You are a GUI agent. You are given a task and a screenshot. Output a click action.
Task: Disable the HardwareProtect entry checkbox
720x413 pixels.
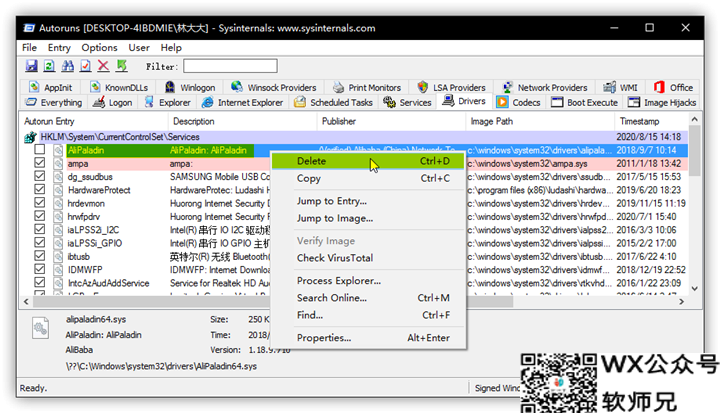40,189
